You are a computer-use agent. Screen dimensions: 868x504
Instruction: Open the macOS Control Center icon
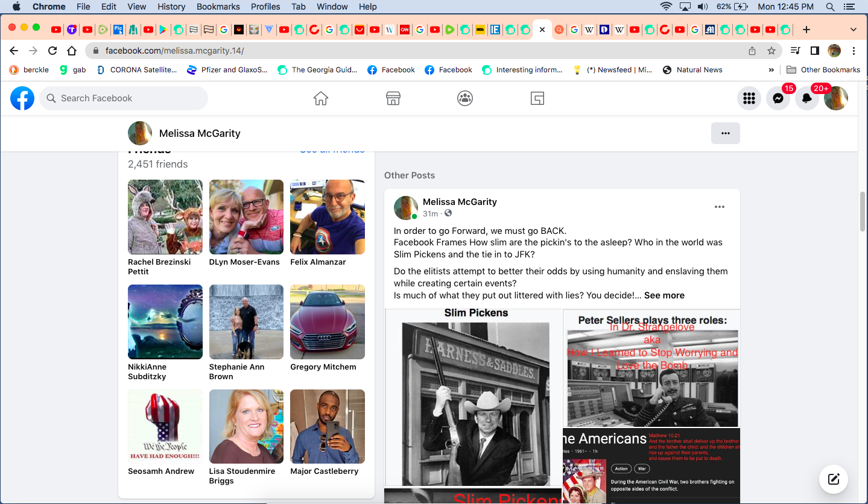pyautogui.click(x=849, y=7)
